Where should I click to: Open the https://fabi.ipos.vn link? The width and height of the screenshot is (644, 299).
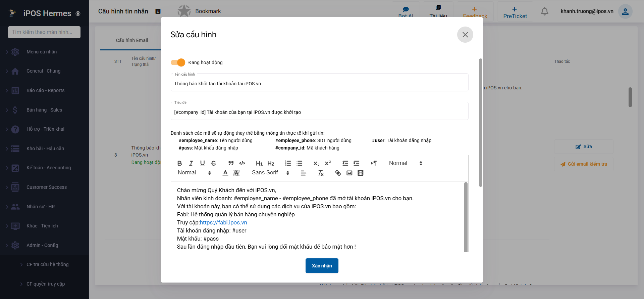click(x=223, y=222)
